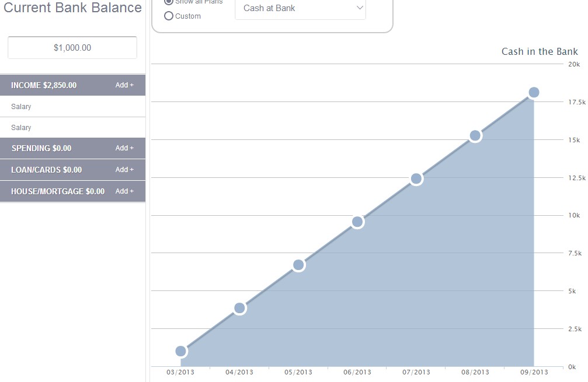Add a new house/mortgage entry
The image size is (588, 382).
click(124, 191)
